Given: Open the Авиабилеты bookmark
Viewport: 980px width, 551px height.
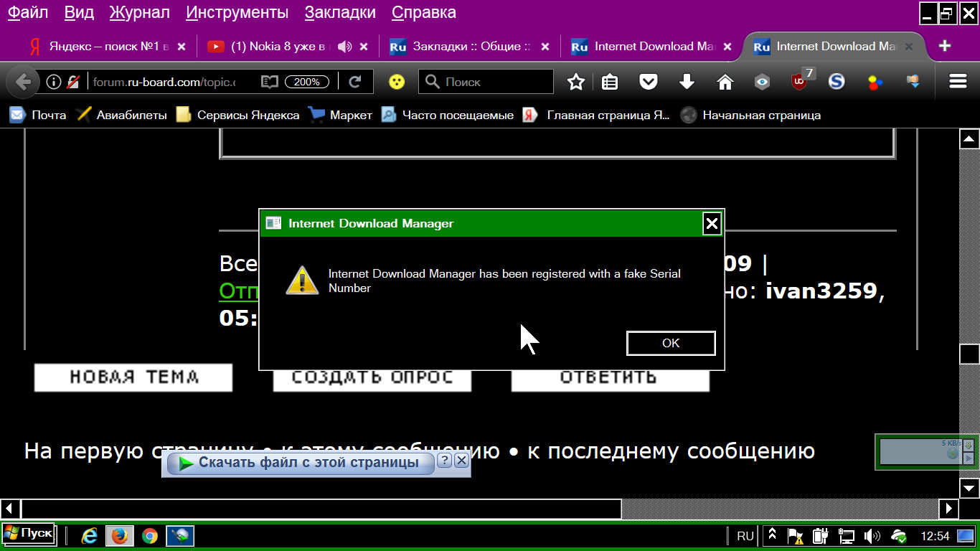Looking at the screenshot, I should tap(121, 115).
